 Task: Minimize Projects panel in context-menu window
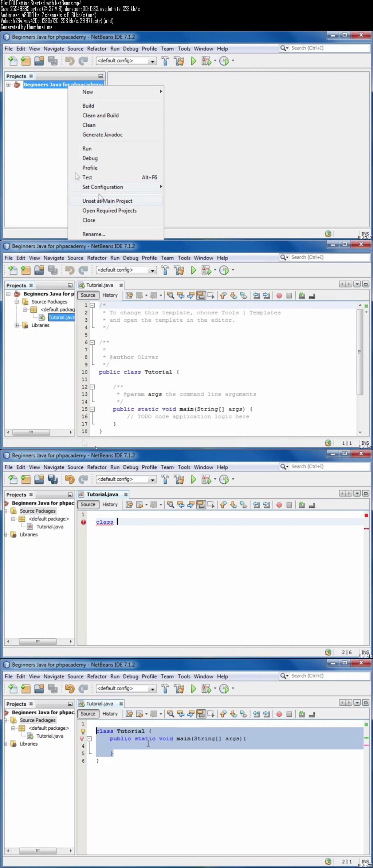coord(101,76)
